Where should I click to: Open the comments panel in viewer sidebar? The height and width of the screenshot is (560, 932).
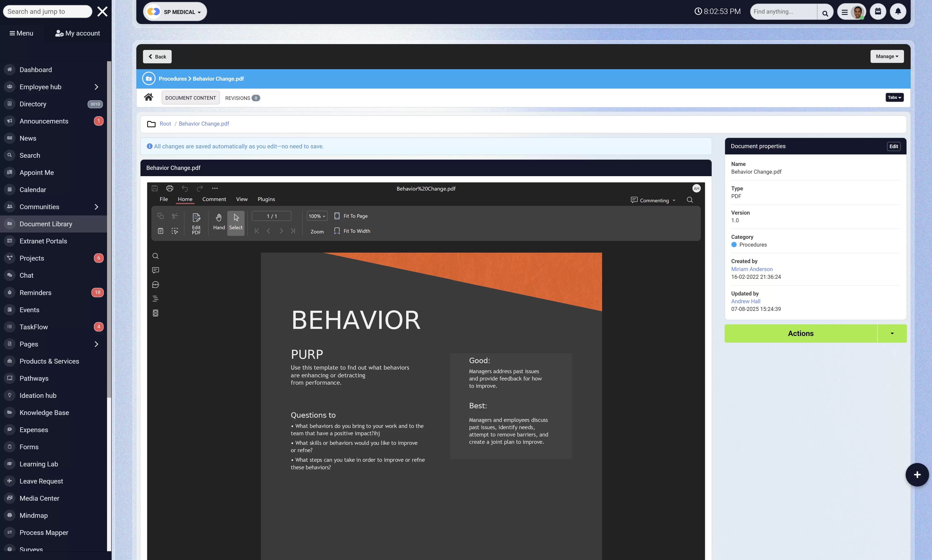155,270
